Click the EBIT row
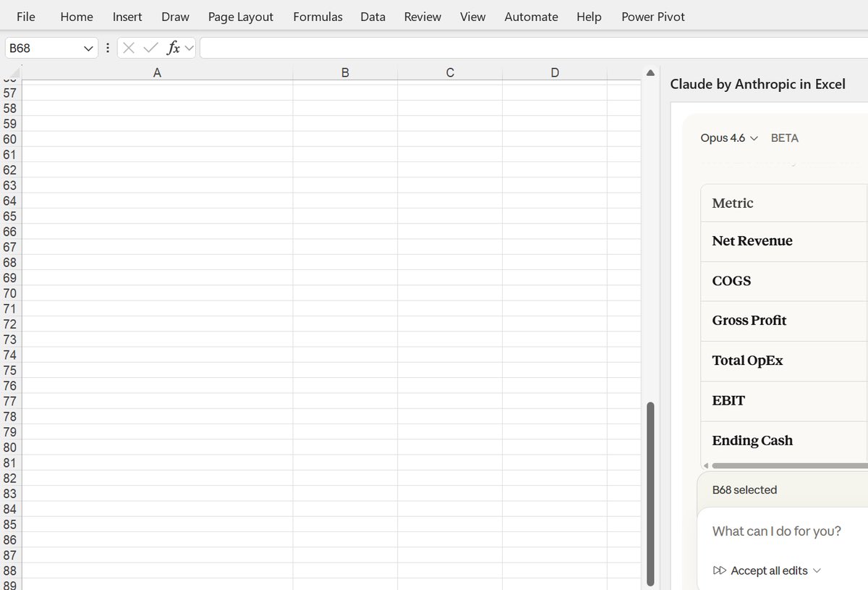The height and width of the screenshot is (590, 868). (x=784, y=400)
